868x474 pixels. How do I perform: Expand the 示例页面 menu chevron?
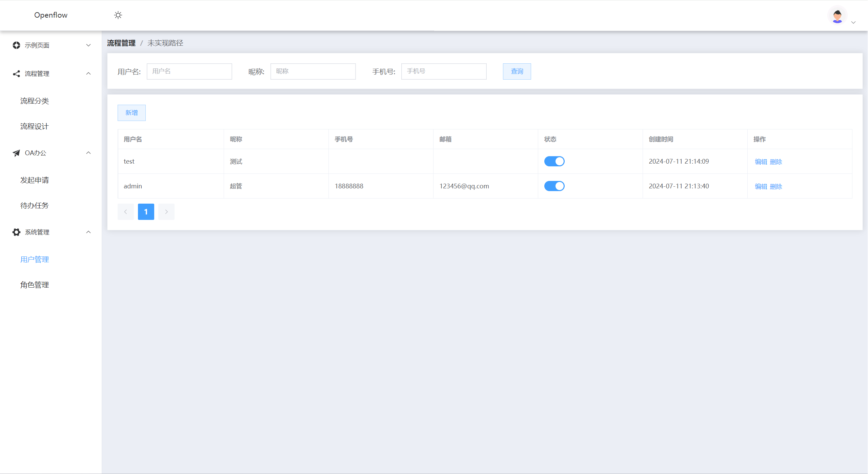click(x=88, y=45)
